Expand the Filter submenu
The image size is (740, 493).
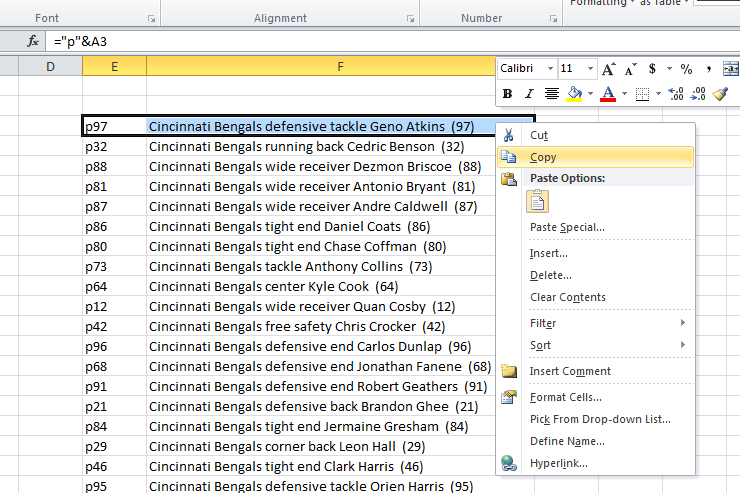[596, 323]
